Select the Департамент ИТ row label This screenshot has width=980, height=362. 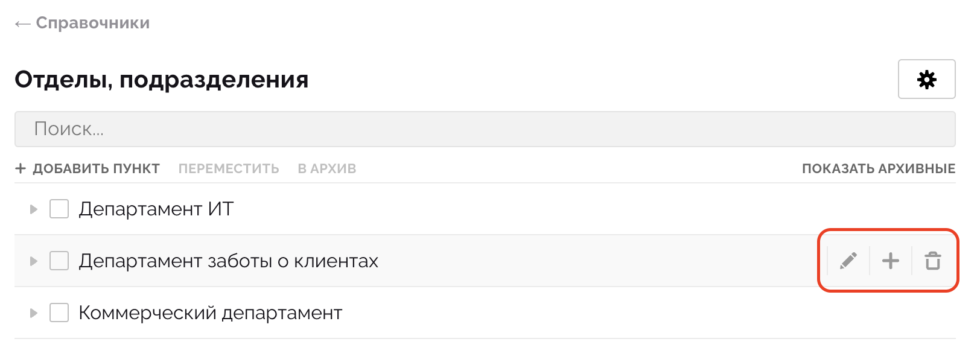point(156,209)
